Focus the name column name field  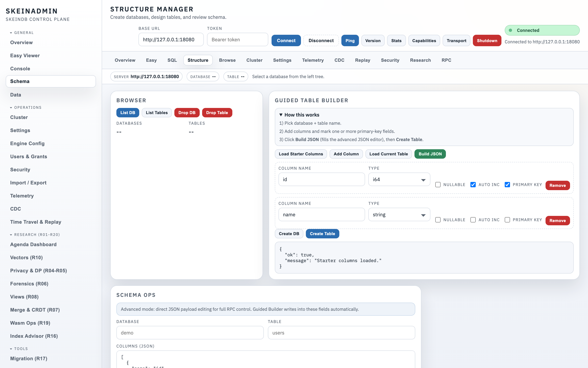321,214
